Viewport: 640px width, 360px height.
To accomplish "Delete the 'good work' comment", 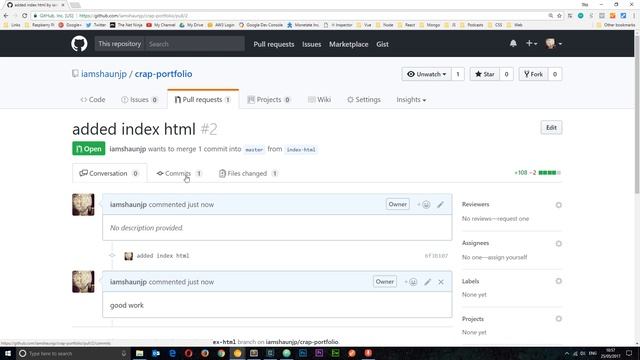I will (441, 282).
